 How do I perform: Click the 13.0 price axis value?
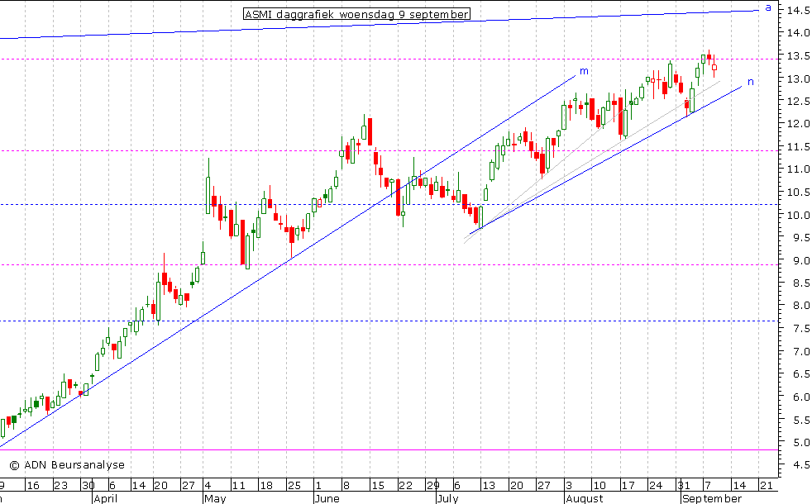(x=798, y=78)
